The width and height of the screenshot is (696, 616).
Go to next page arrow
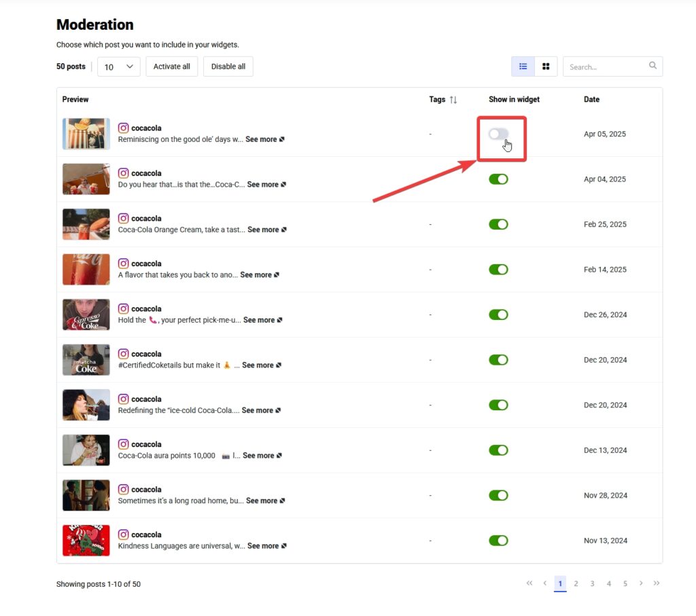pos(641,583)
